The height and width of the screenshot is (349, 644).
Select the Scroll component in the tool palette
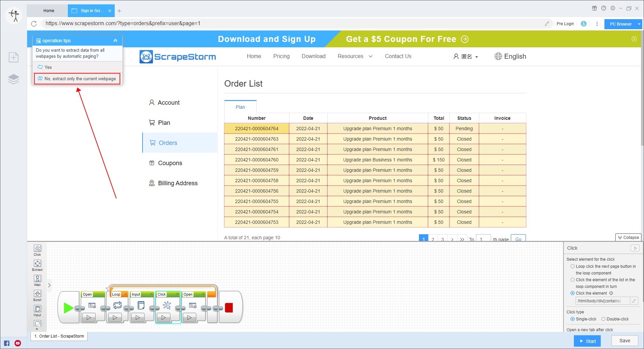tap(37, 295)
